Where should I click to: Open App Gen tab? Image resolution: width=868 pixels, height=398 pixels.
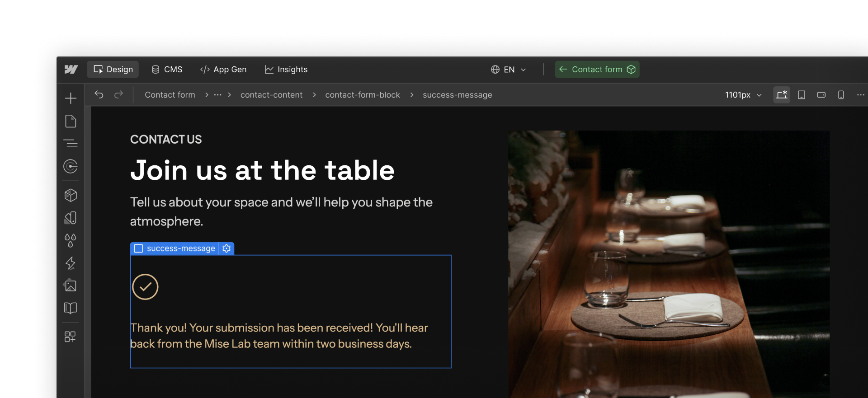pyautogui.click(x=223, y=69)
